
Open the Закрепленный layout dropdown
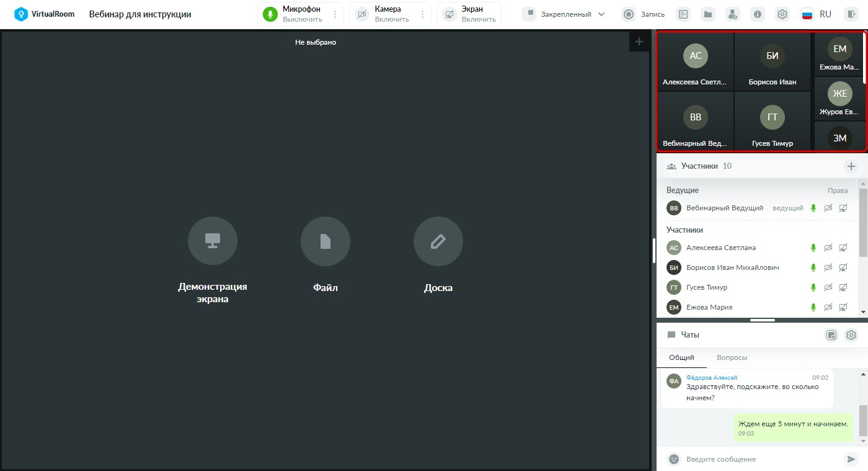pos(564,14)
